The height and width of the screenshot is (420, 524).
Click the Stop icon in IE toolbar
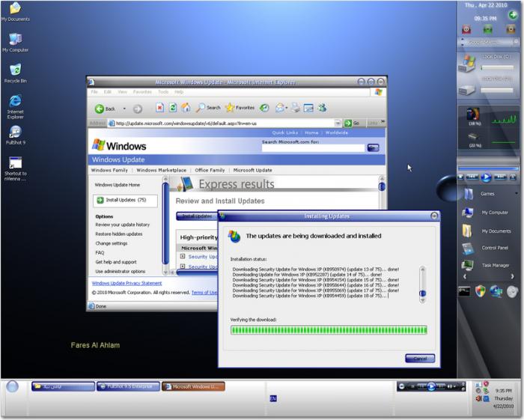point(160,108)
